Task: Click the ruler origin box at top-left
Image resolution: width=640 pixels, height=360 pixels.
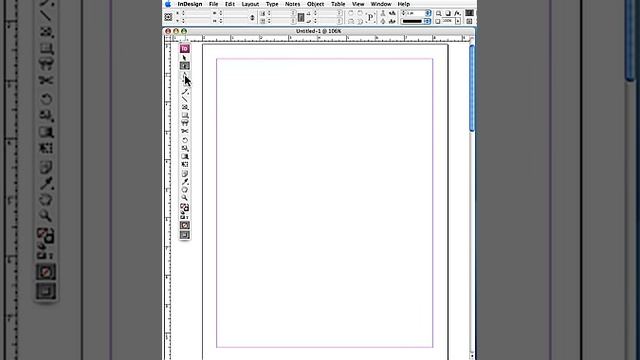Action: [x=167, y=38]
